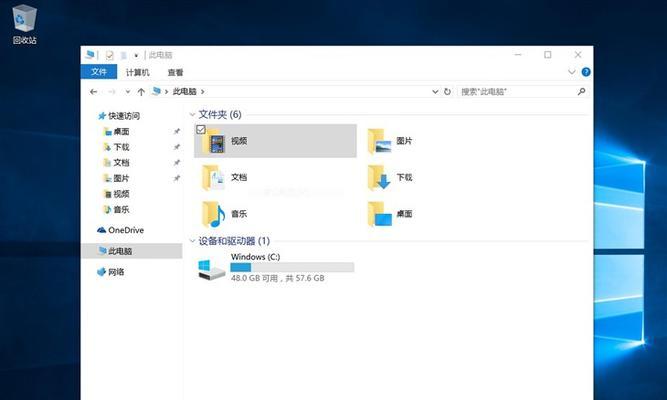This screenshot has height=400, width=667.
Task: Expand the chevron after 此电脑 in address bar
Action: (202, 91)
